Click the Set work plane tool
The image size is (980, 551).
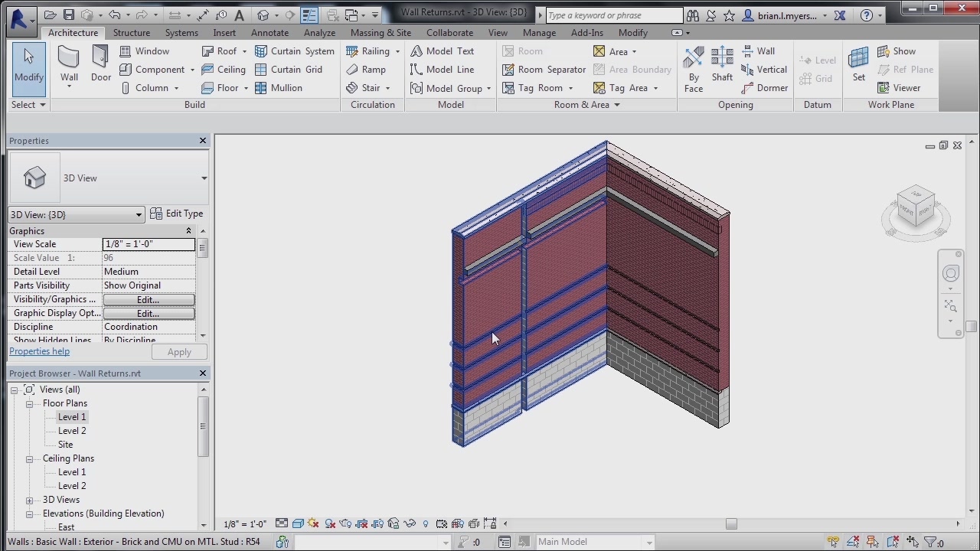point(859,64)
